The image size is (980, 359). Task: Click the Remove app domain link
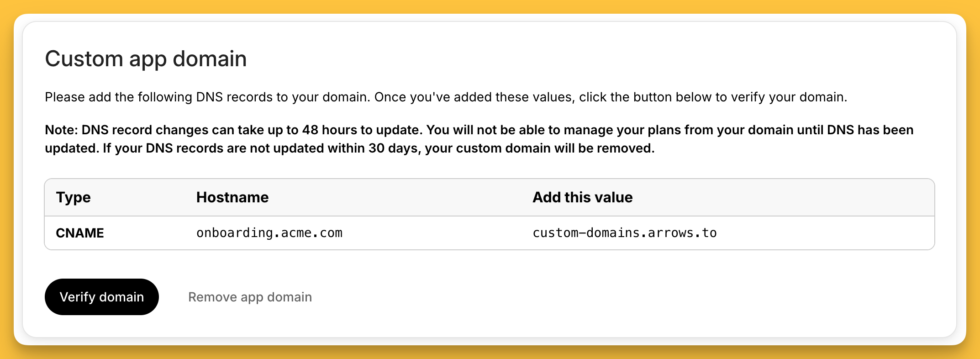[250, 297]
